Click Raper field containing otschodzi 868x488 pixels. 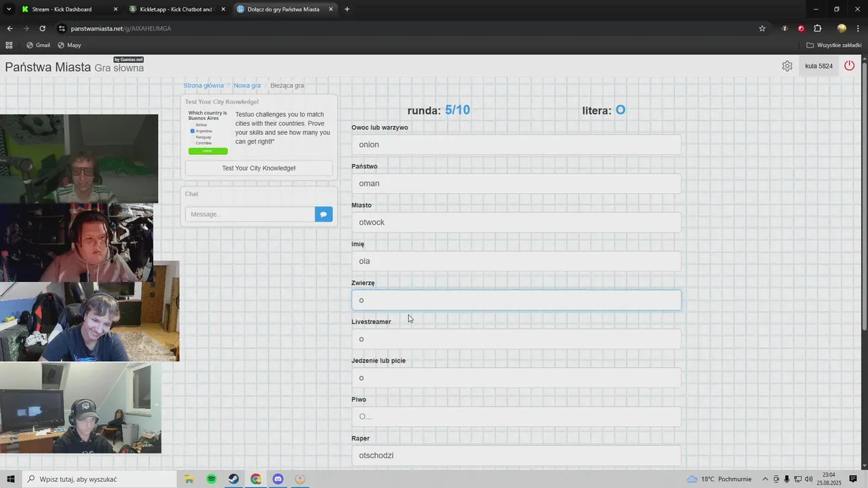tap(516, 455)
